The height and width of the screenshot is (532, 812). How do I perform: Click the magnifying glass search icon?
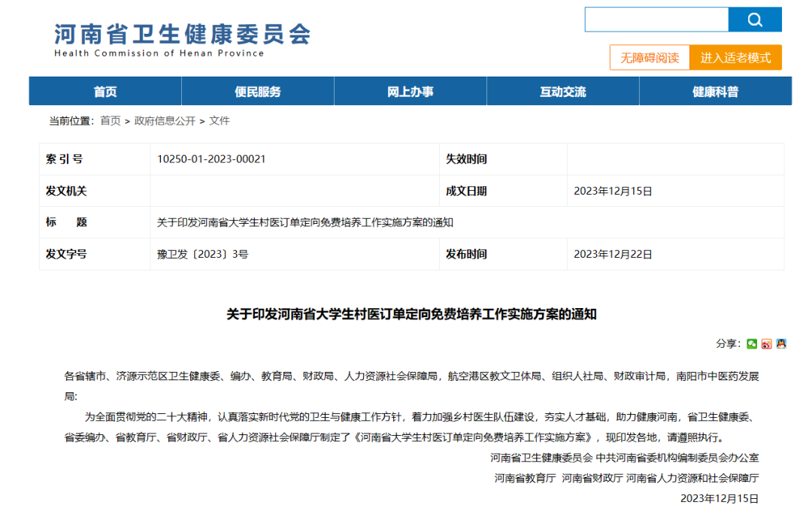pyautogui.click(x=755, y=20)
